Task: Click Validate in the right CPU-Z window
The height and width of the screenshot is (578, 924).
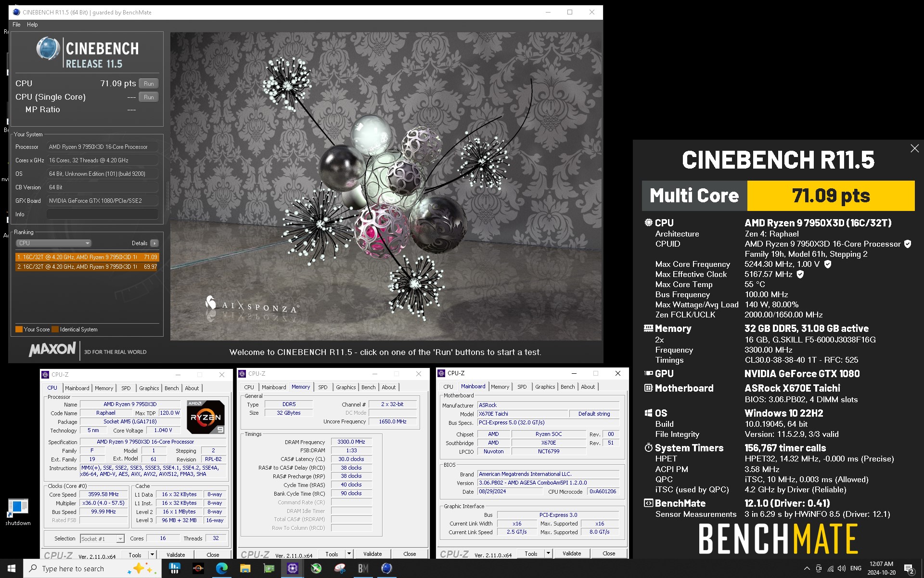Action: (x=572, y=553)
